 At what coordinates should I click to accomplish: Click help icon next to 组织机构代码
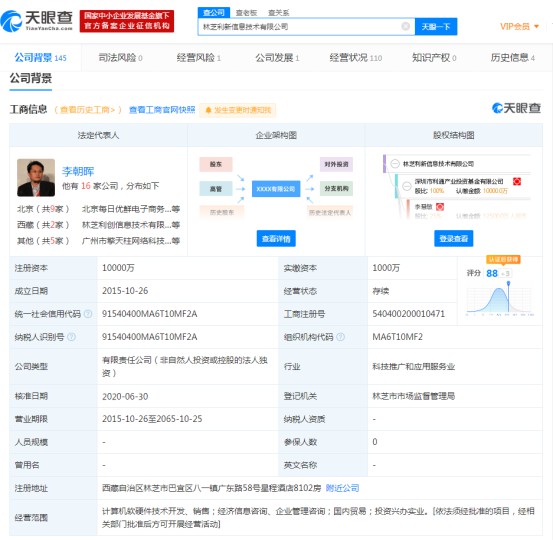(340, 337)
